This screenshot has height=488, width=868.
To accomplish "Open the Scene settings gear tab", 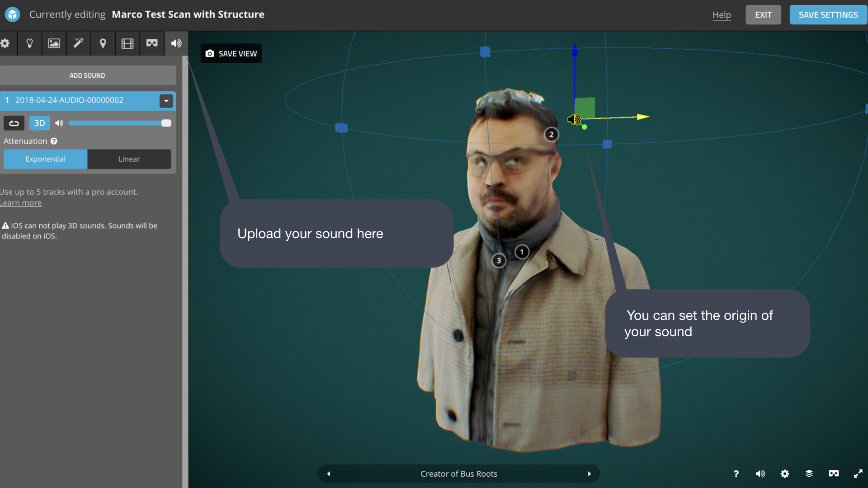I will [5, 43].
